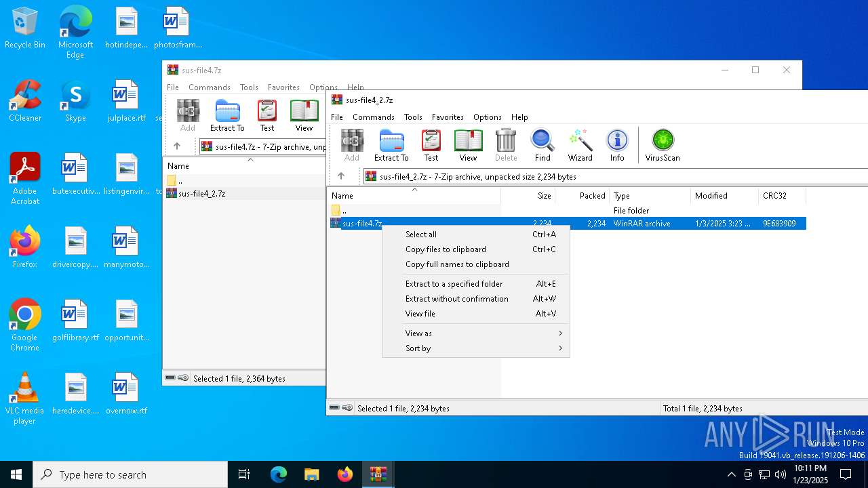This screenshot has width=868, height=488.
Task: Open File menu in back sus-file4.7z window
Action: click(x=173, y=87)
